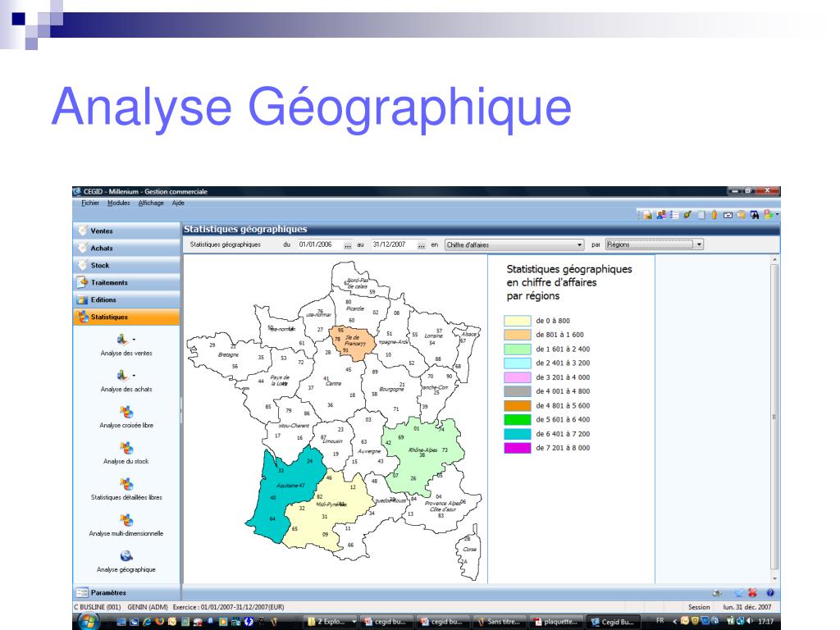This screenshot has width=840, height=630.
Task: Expand Analyse des ventes dropdown arrow
Action: point(134,339)
